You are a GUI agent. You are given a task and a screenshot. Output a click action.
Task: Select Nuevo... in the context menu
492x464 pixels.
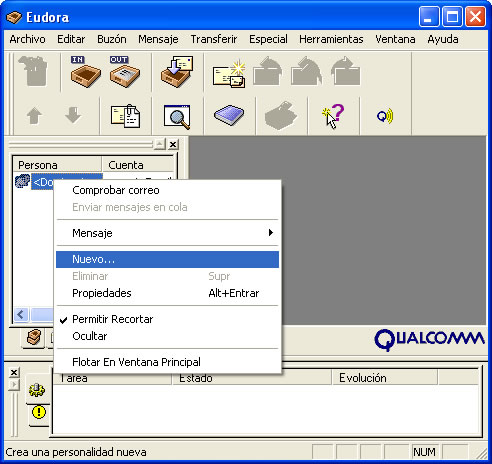coord(167,259)
